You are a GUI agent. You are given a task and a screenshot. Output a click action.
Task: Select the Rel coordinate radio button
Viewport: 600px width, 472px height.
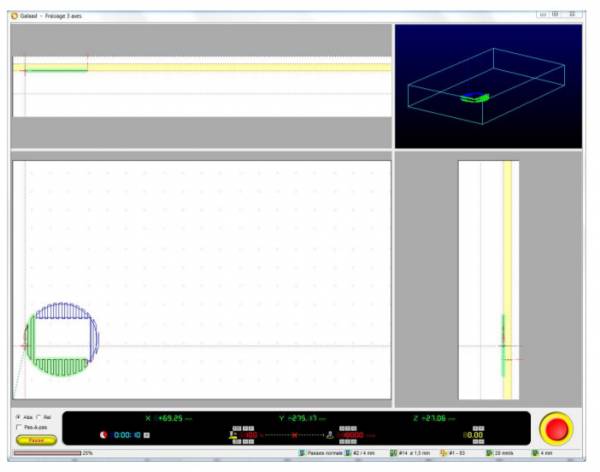point(39,416)
